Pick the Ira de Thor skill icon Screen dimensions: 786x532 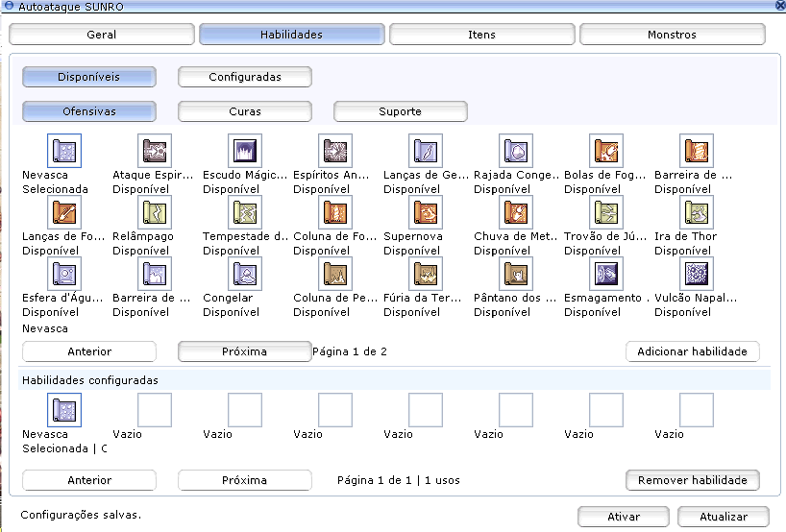(x=697, y=212)
